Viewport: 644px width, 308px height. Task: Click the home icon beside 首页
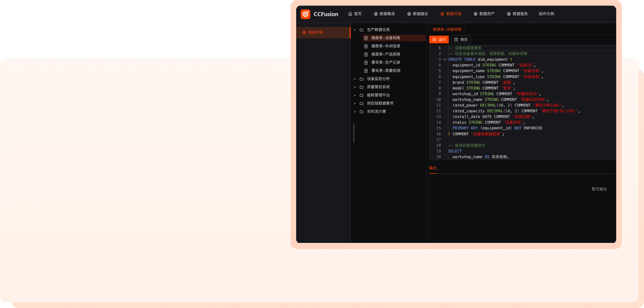coord(350,14)
